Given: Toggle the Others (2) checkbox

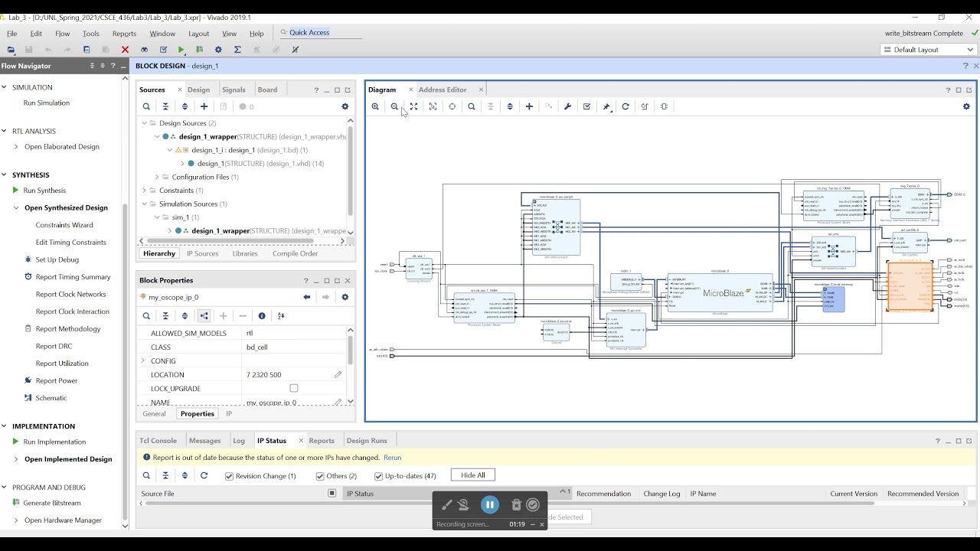Looking at the screenshot, I should [320, 476].
